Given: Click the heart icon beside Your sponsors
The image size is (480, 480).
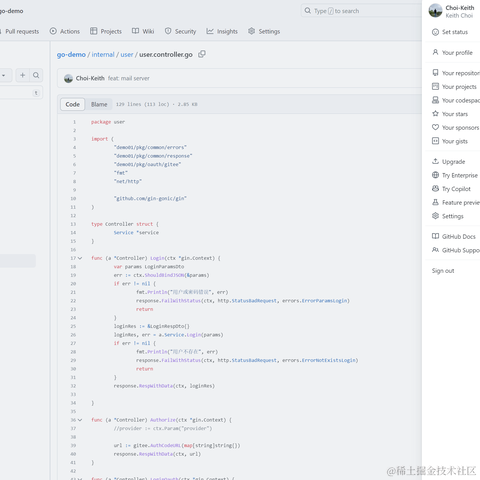Looking at the screenshot, I should click(x=435, y=127).
